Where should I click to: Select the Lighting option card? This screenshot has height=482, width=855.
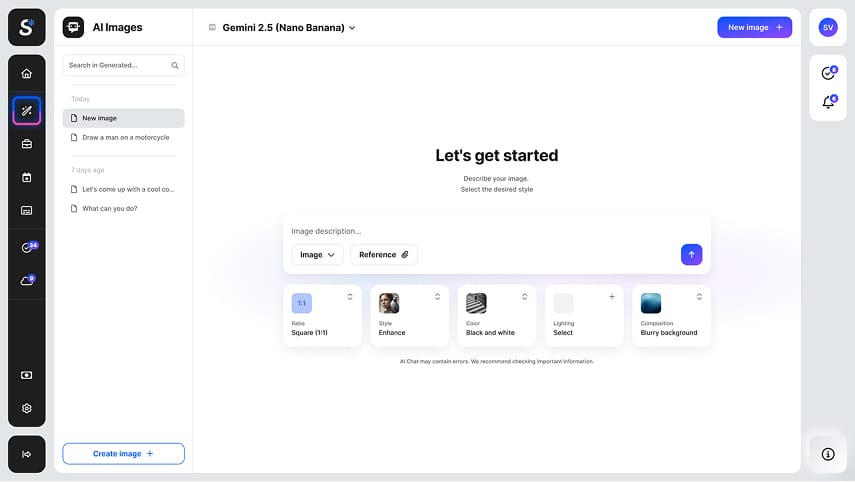(x=584, y=316)
